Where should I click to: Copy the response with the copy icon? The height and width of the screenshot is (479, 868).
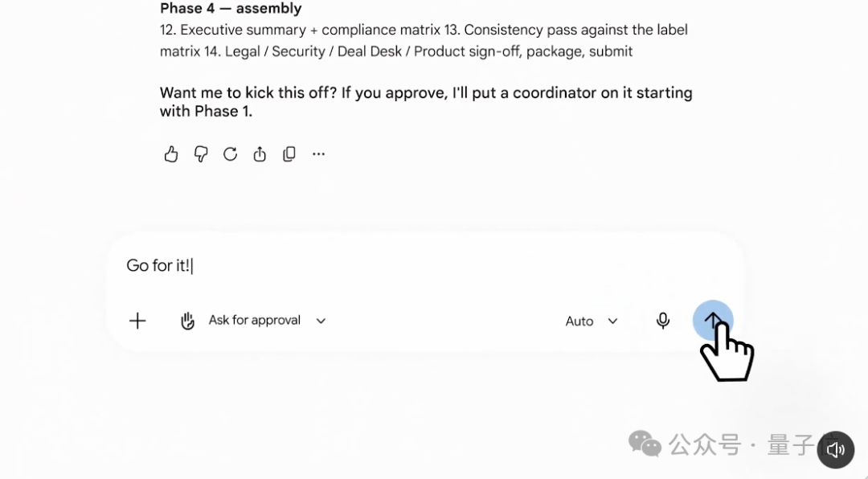289,154
